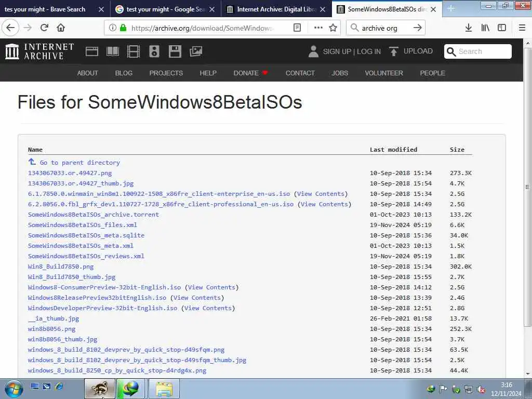The height and width of the screenshot is (399, 532).
Task: Click the green padlock security icon
Action: [x=123, y=28]
